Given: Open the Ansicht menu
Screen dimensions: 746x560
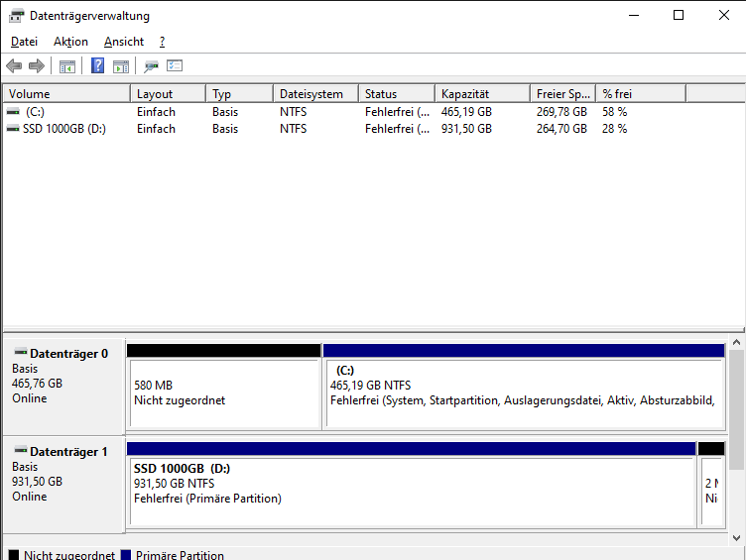Looking at the screenshot, I should pyautogui.click(x=124, y=42).
